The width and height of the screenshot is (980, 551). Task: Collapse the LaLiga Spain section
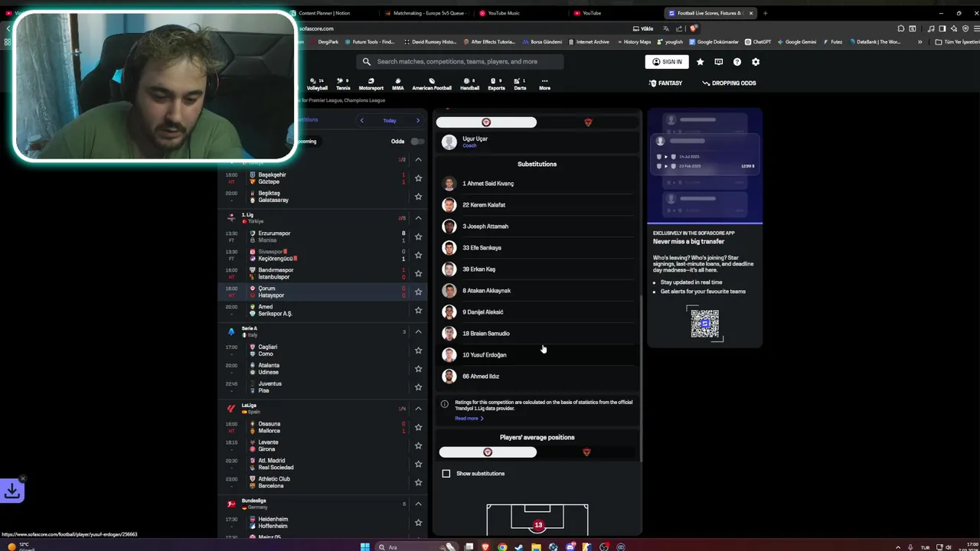418,409
